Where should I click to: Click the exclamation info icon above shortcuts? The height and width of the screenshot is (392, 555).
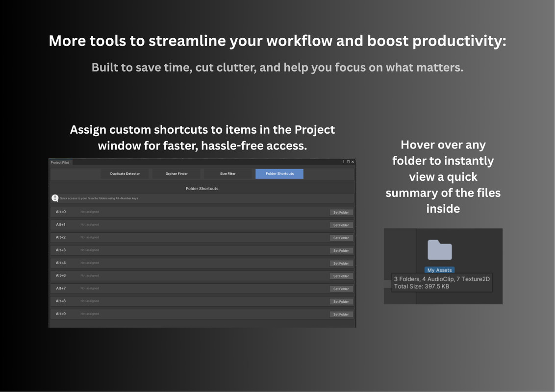click(55, 198)
